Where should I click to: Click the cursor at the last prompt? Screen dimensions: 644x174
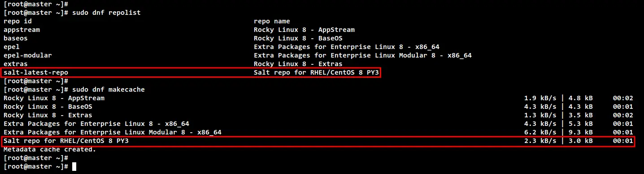(x=74, y=166)
